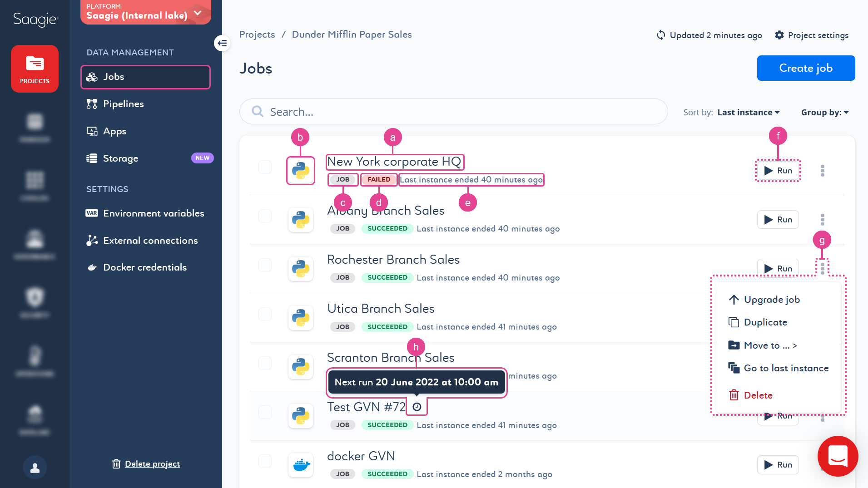Click Python icon of Albany Branch Sales
Screen dimensions: 868x488
tap(301, 220)
